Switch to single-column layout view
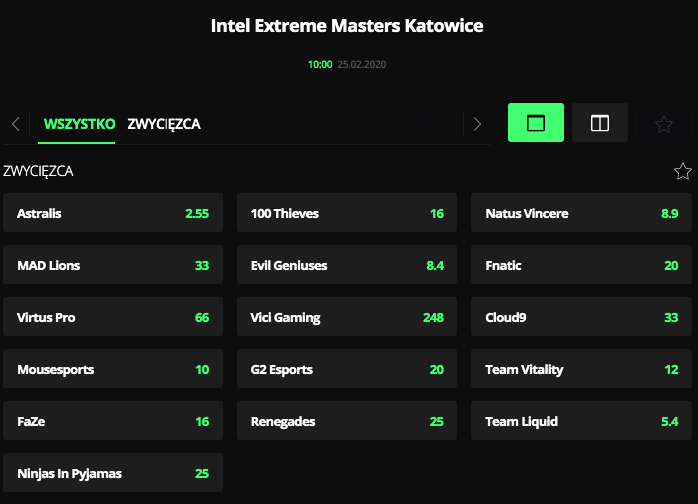698x504 pixels. click(x=536, y=123)
